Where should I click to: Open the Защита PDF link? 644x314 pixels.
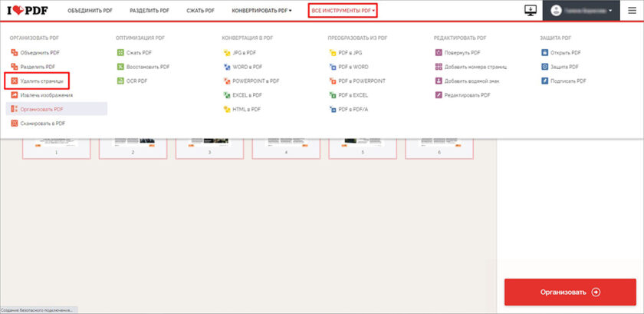coord(565,67)
